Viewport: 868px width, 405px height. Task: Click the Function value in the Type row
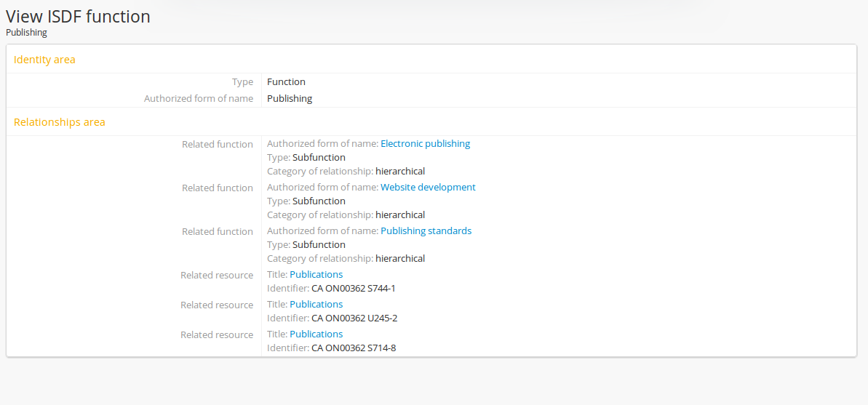point(286,82)
